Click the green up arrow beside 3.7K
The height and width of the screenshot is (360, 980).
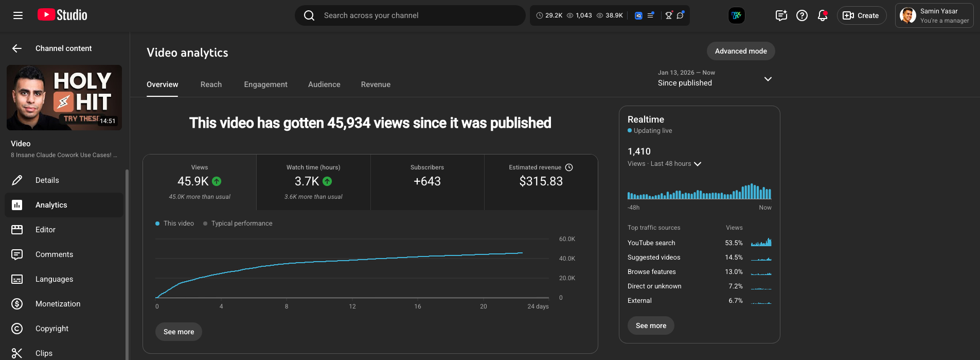coord(327,181)
